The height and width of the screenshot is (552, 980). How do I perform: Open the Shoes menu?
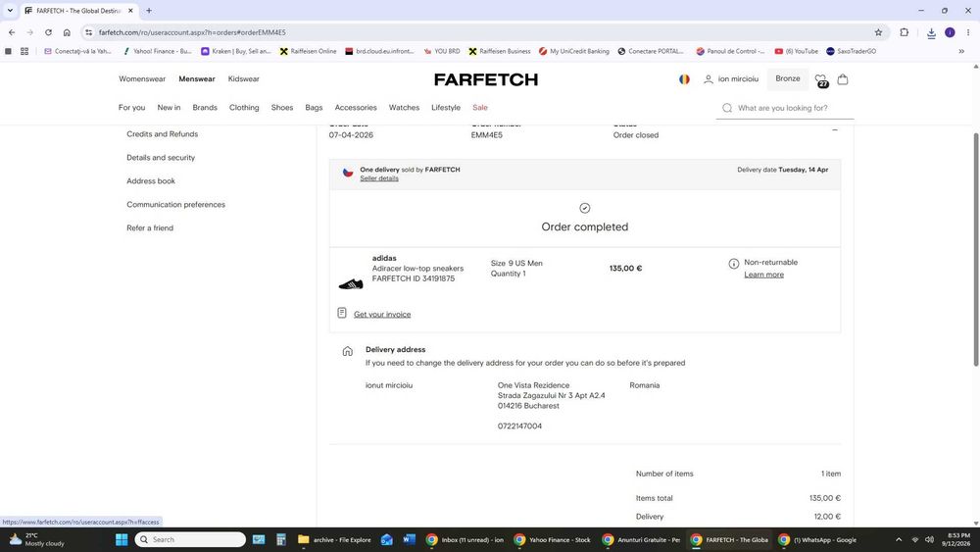click(282, 108)
